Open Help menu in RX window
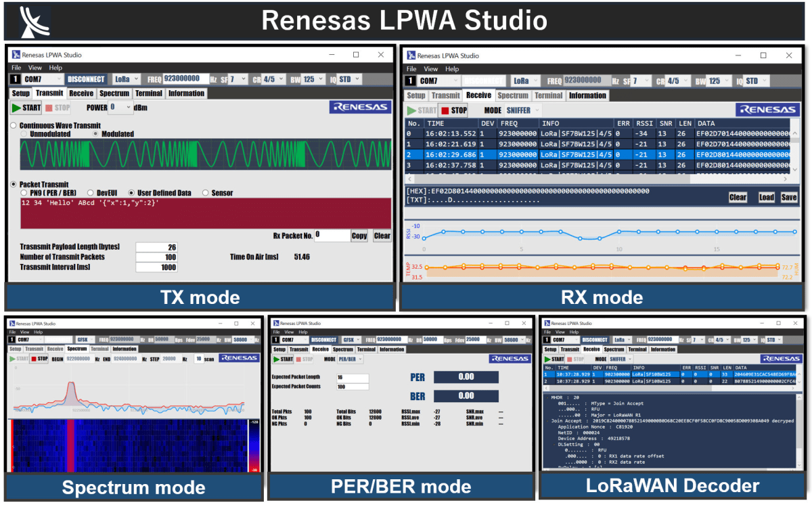This screenshot has width=812, height=505. tap(452, 68)
